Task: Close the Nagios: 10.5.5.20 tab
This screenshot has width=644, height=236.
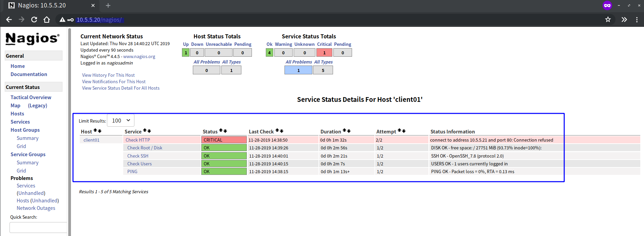Action: click(93, 5)
